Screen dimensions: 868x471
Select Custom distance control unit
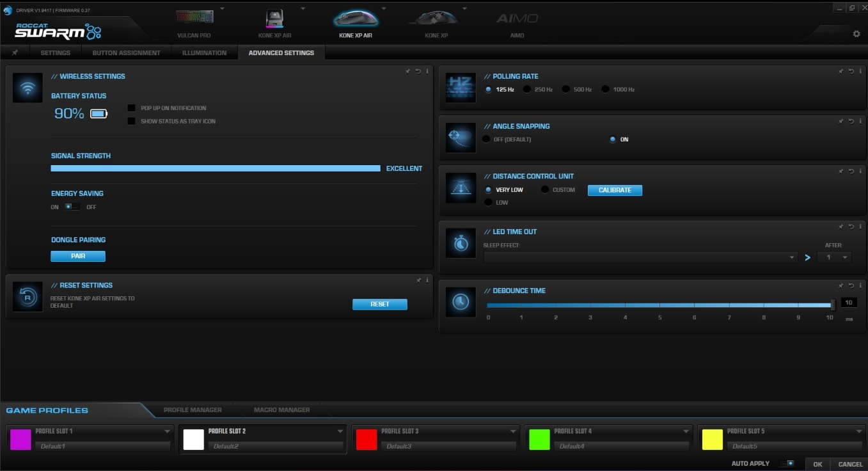pos(545,190)
